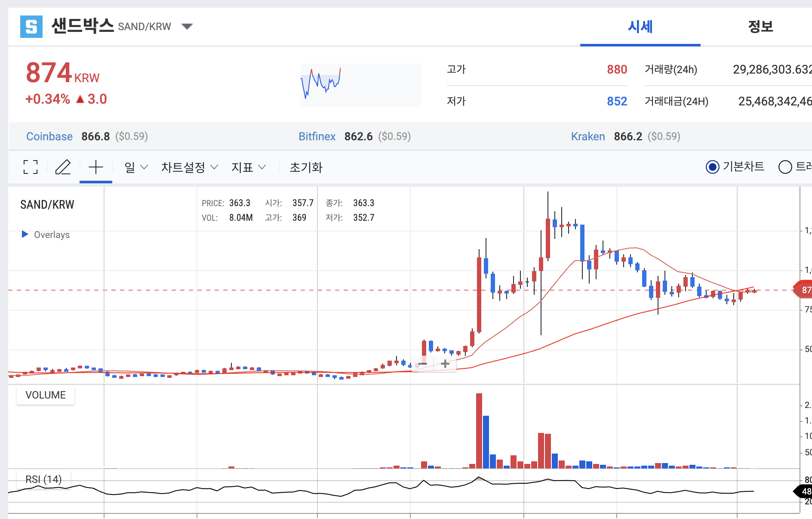Click the VOLUME panel label
The width and height of the screenshot is (812, 519).
(46, 395)
